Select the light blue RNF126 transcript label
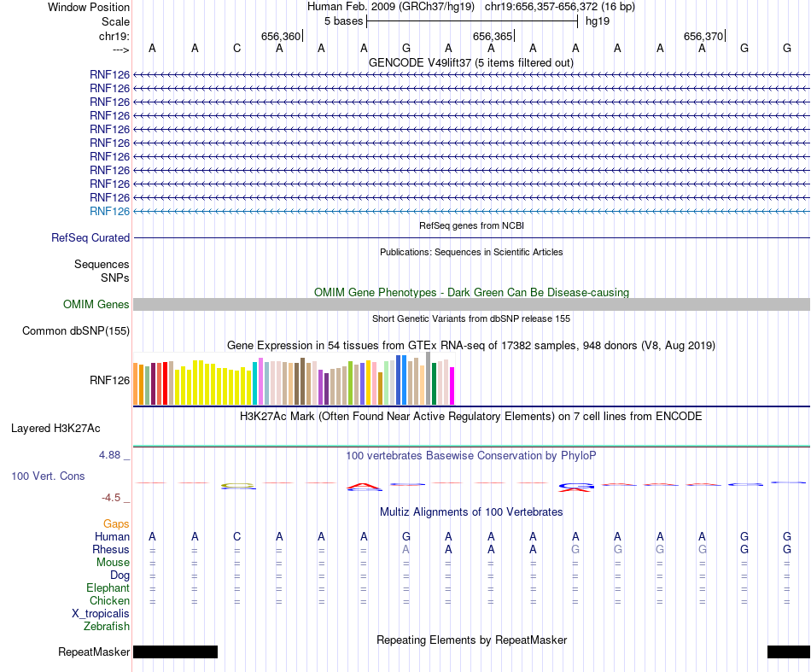 109,211
